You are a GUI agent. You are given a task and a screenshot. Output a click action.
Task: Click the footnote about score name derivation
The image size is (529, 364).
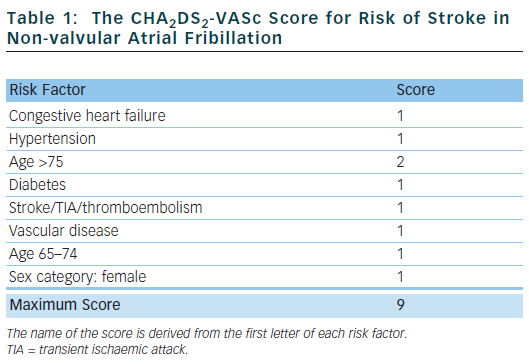(x=207, y=333)
